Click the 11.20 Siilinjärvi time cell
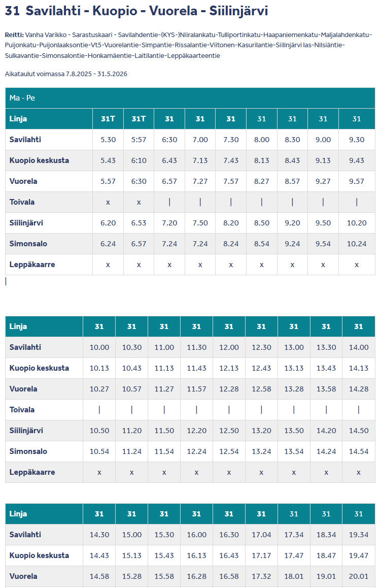Viewport: 381px width, 588px height. tap(131, 431)
